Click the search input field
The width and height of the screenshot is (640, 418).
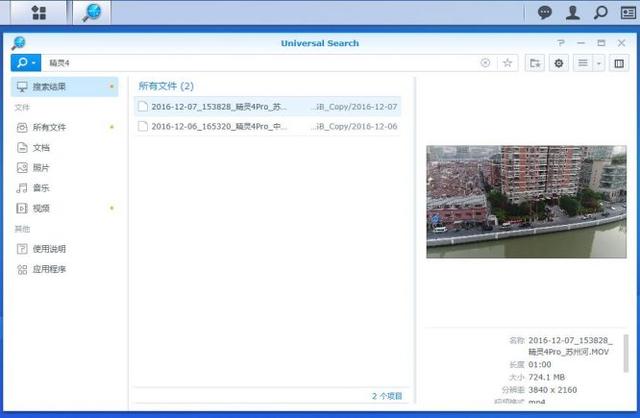click(260, 62)
